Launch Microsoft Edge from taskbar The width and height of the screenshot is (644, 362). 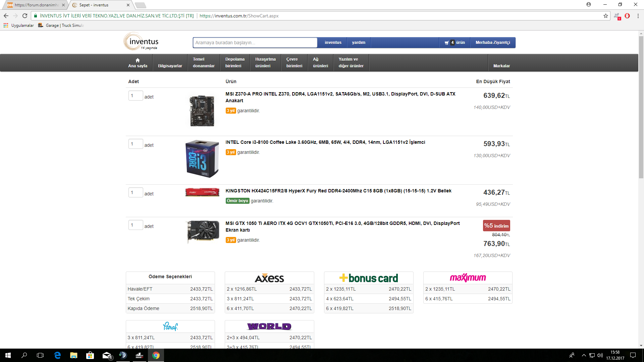click(x=57, y=355)
